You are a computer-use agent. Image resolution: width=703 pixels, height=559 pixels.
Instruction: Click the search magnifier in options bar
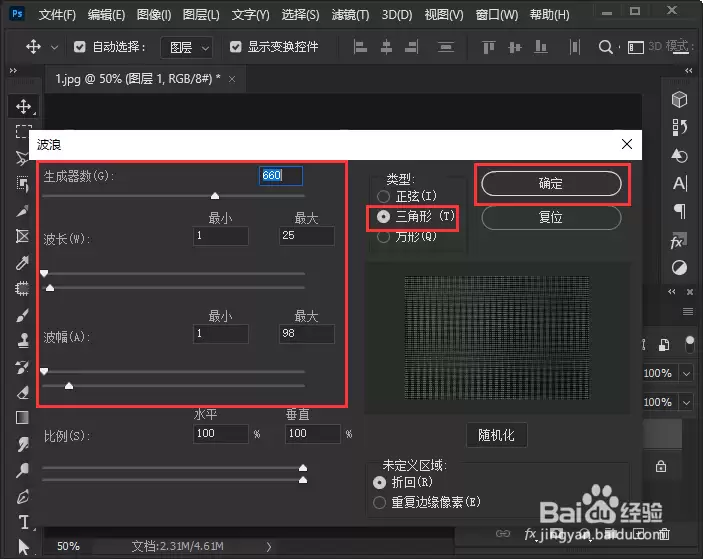pos(605,47)
